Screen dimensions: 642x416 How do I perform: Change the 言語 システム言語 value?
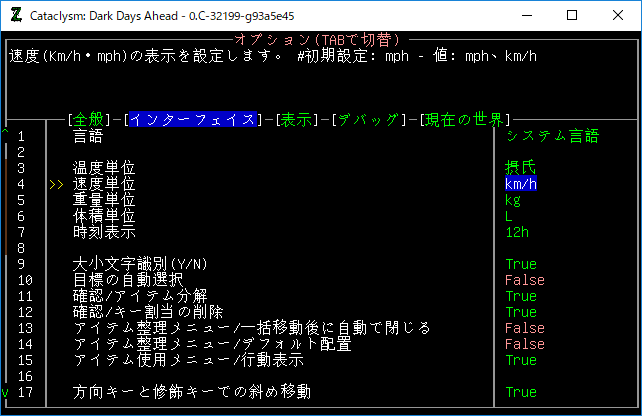tap(553, 136)
